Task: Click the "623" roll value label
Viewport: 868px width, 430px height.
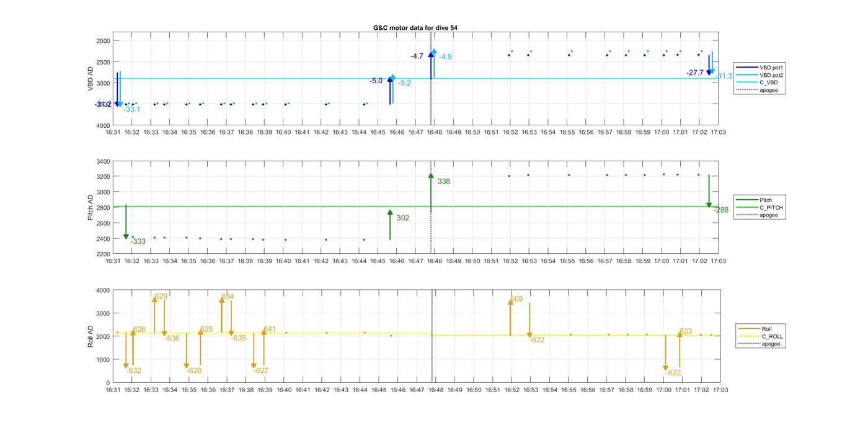Action: [686, 331]
